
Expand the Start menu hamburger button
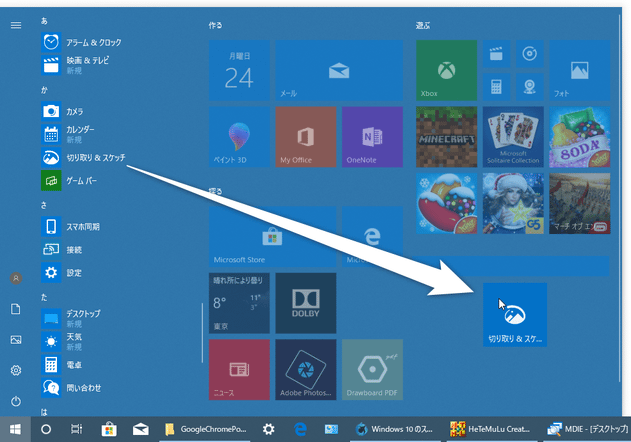[16, 25]
